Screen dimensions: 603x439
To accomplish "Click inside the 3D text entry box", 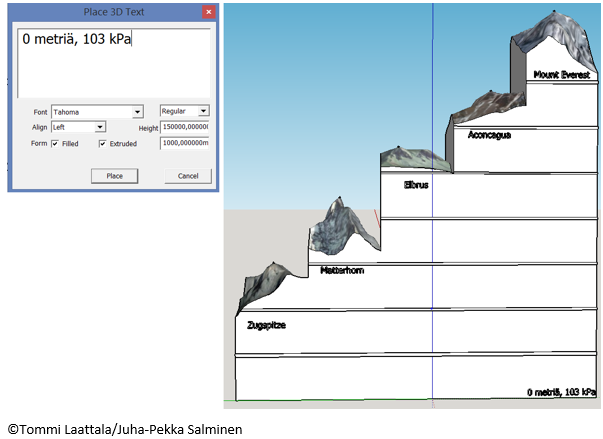I will click(114, 60).
